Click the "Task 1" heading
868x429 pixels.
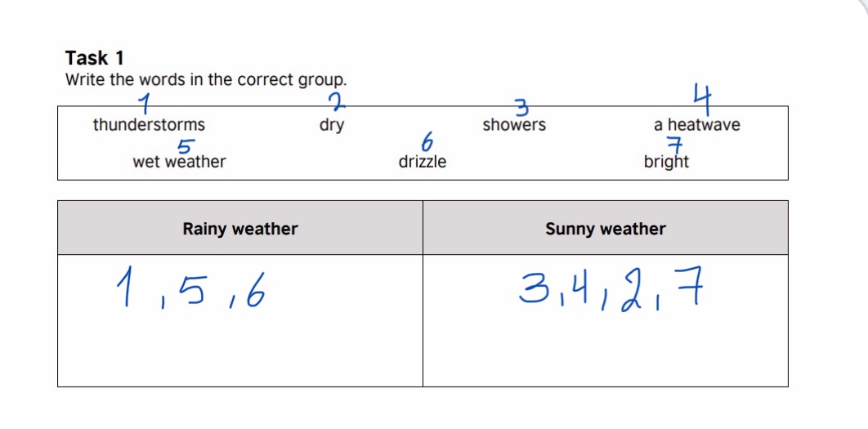click(x=95, y=58)
